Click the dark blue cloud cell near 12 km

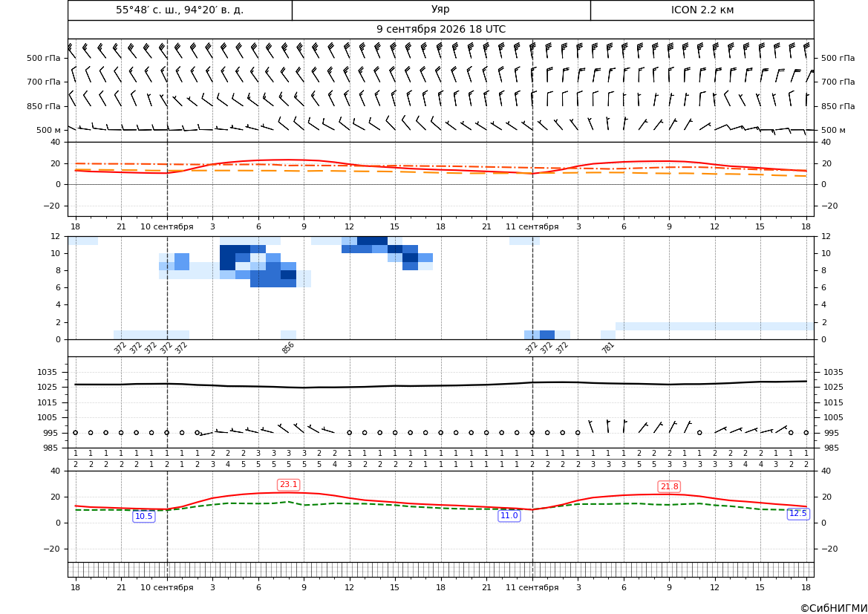click(372, 241)
